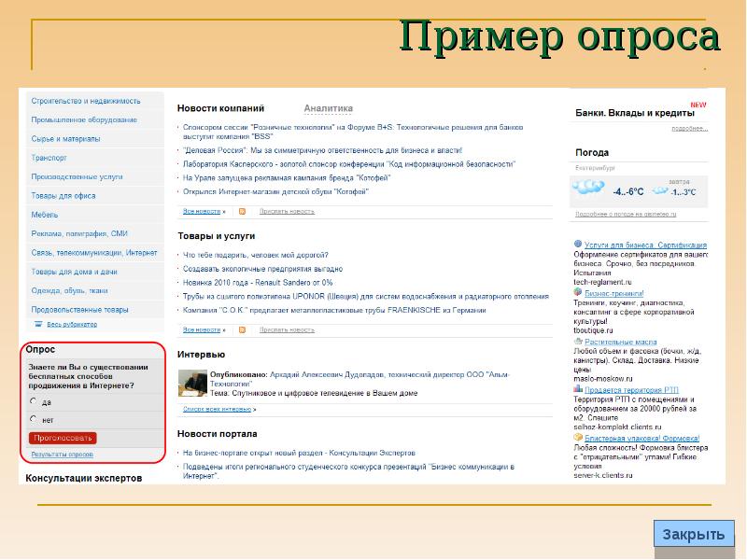Click the small cart icon beside Весь рубрикатор
This screenshot has height=560, width=747.
(38, 325)
